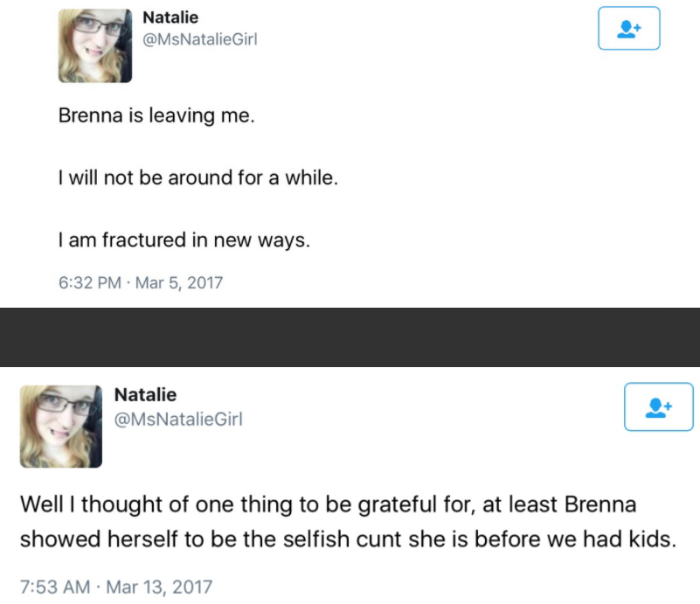The width and height of the screenshot is (700, 604).
Task: Open the @MsNatalieGirl handle in the top tweet
Action: (x=199, y=39)
